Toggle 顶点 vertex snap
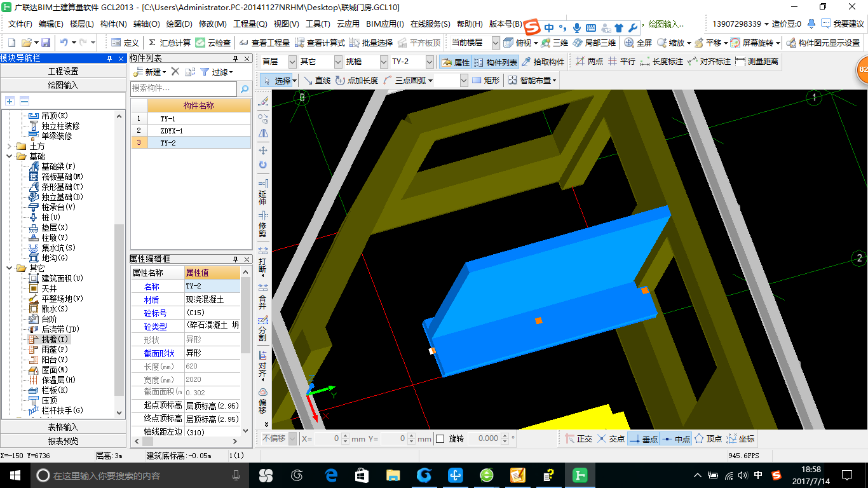The width and height of the screenshot is (868, 488). (708, 438)
